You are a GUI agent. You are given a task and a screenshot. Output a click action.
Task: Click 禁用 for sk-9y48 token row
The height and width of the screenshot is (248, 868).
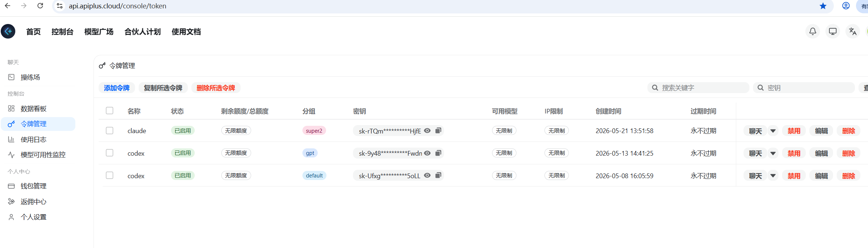(x=794, y=153)
